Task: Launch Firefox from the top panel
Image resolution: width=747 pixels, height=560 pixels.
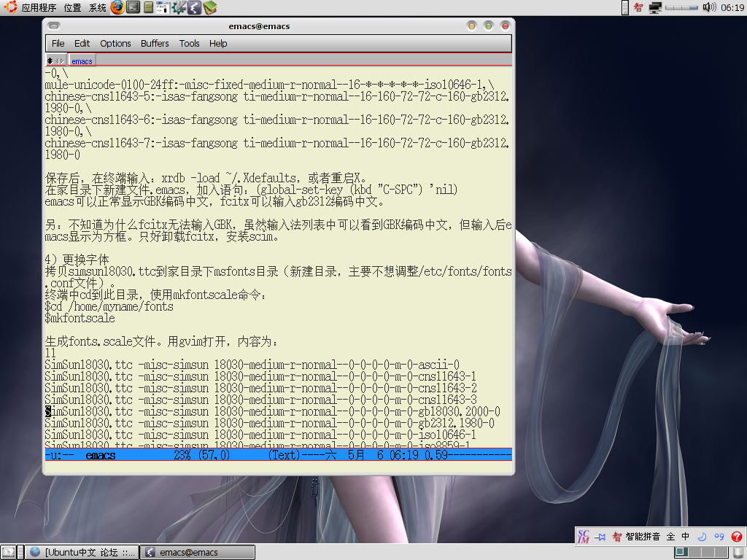Action: point(117,7)
